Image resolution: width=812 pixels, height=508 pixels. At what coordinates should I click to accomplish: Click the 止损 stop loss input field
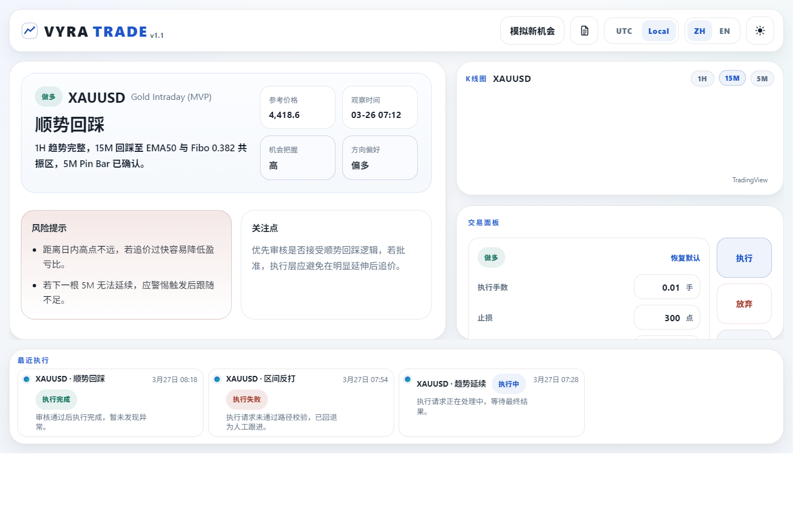667,317
